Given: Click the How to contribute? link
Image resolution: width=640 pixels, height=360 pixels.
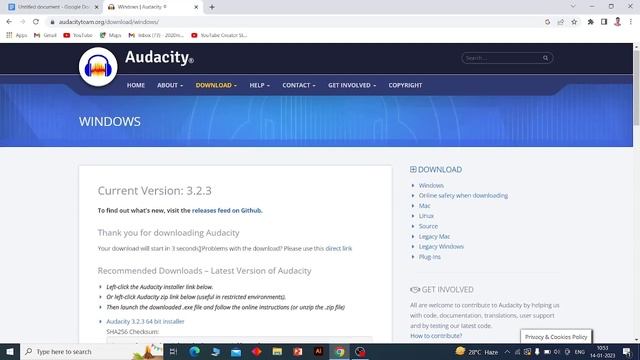Looking at the screenshot, I should [x=436, y=336].
